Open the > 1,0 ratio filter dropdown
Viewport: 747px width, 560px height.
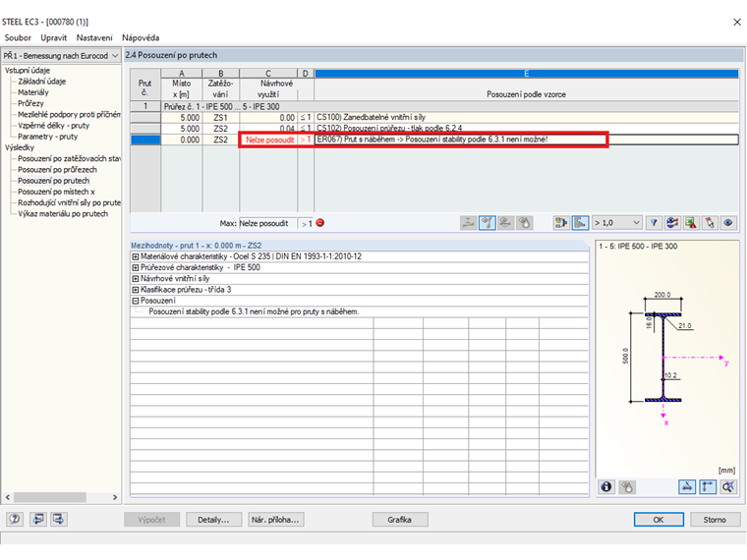616,223
